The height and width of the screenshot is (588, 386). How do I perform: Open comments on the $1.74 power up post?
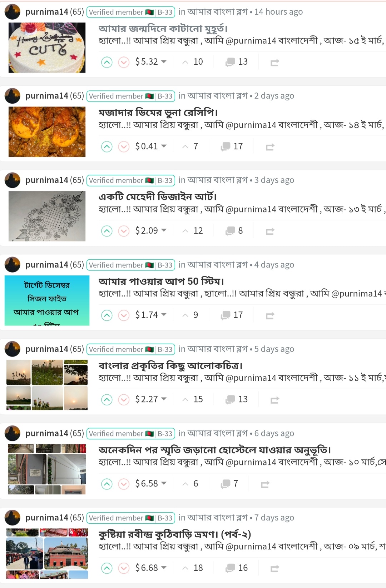click(232, 315)
